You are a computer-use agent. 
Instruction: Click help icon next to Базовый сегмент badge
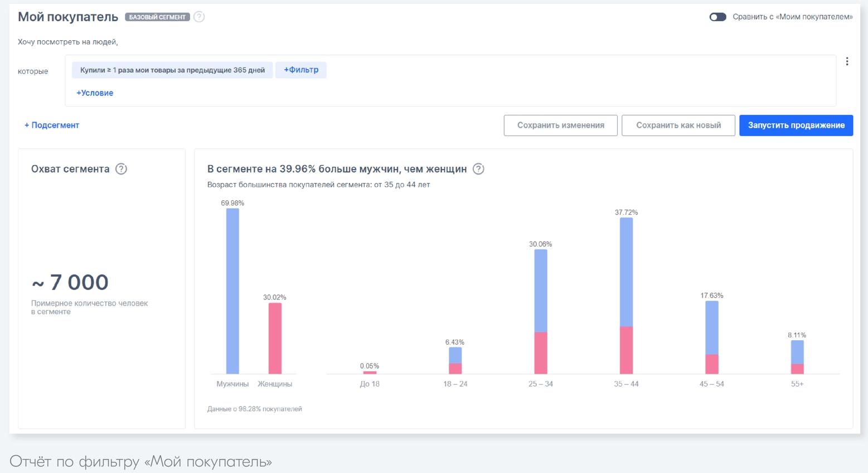tap(199, 17)
